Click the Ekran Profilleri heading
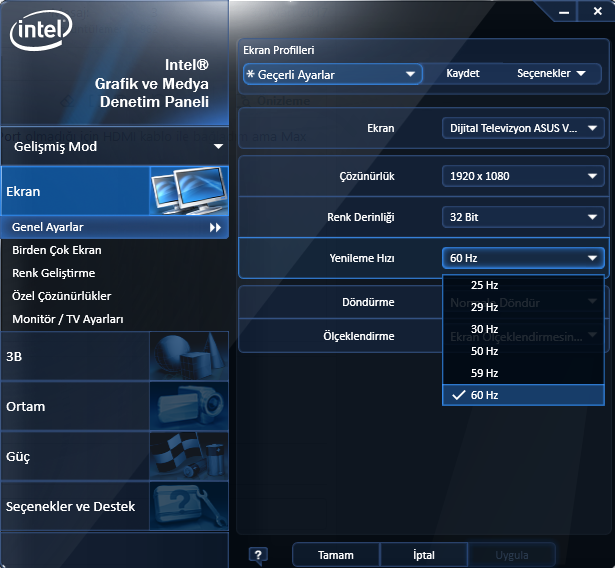The width and height of the screenshot is (615, 568). 278,50
